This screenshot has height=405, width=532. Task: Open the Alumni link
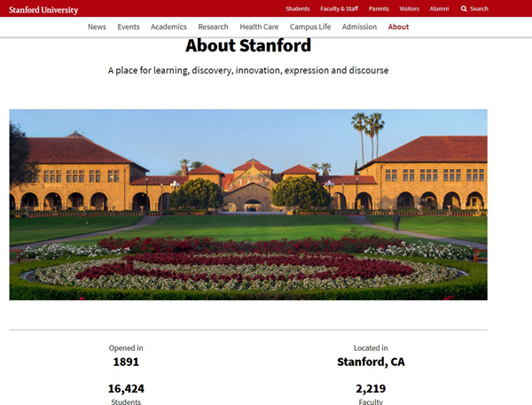coord(439,9)
